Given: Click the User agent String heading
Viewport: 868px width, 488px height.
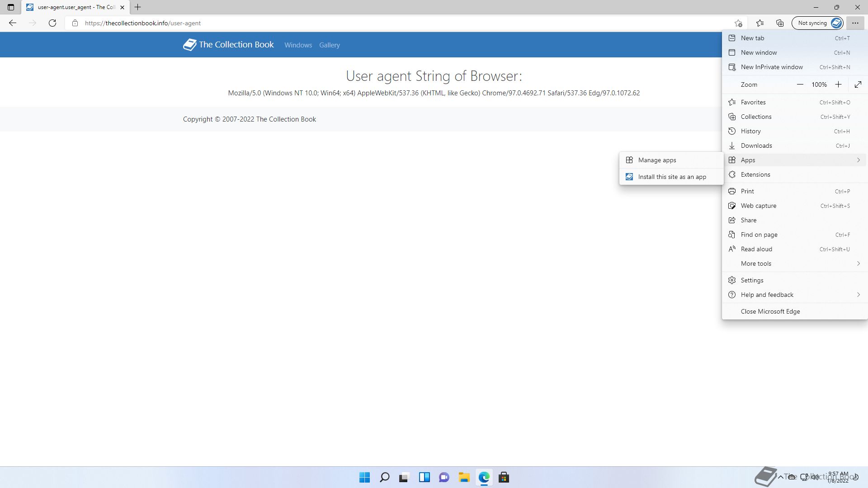Looking at the screenshot, I should click(434, 76).
